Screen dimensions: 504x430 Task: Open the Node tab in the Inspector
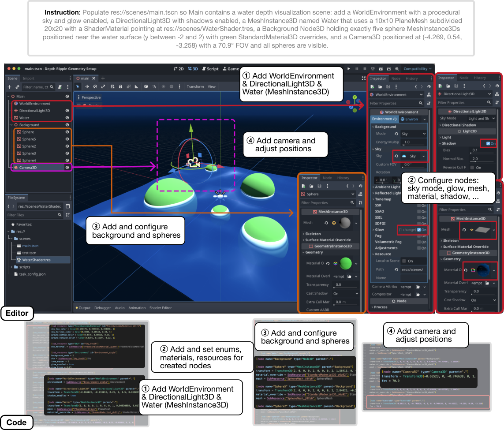396,78
